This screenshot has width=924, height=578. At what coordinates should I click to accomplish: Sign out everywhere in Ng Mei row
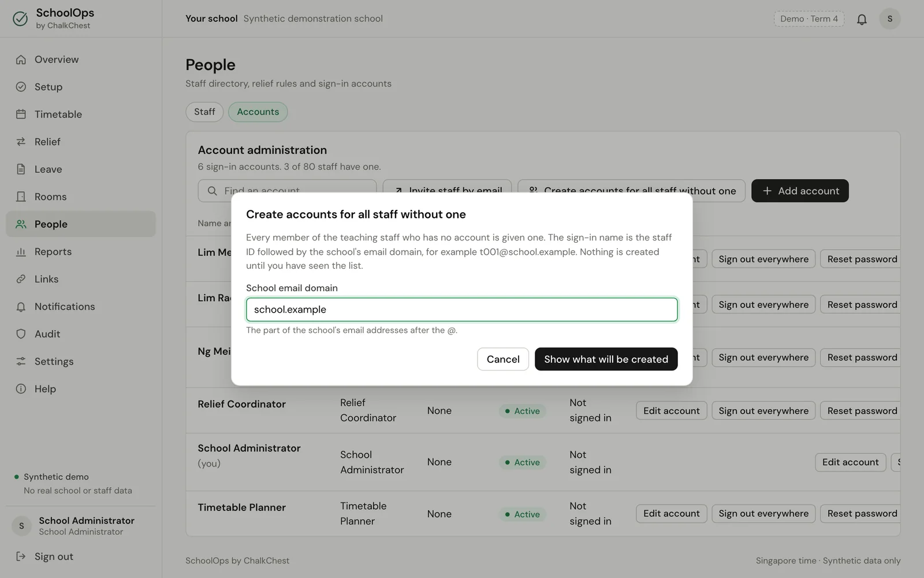[x=763, y=357]
